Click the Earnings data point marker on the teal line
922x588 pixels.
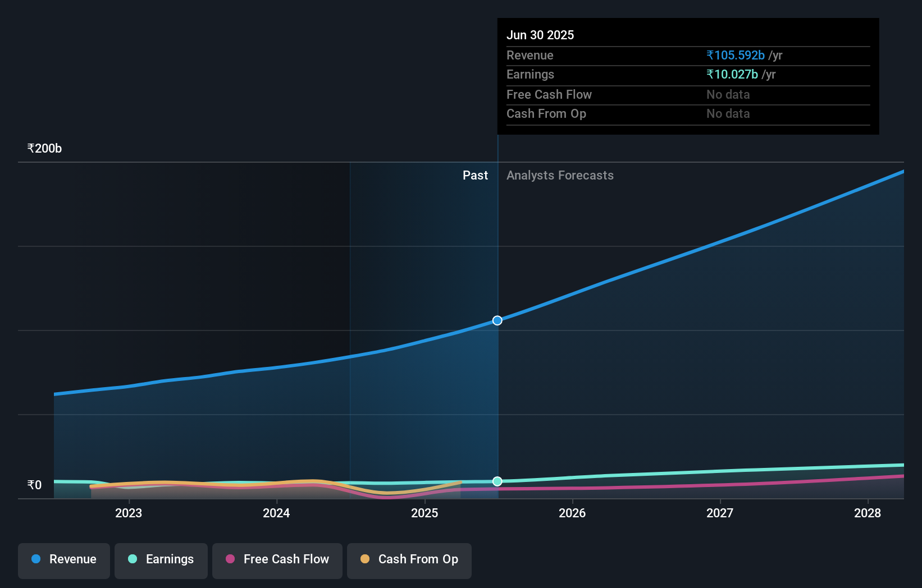[497, 481]
